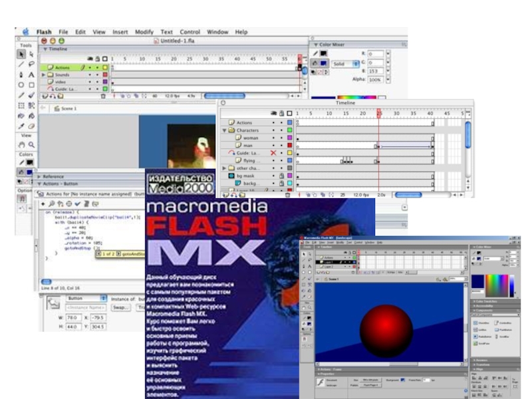This screenshot has height=399, width=532.
Task: Expand the Sounds layer folder
Action: tap(44, 75)
